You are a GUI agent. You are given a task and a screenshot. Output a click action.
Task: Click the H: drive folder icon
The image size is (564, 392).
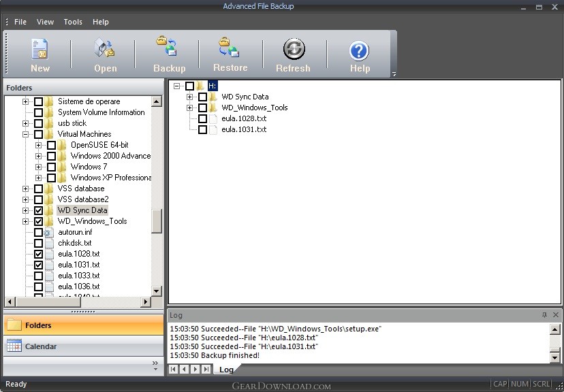[x=201, y=86]
